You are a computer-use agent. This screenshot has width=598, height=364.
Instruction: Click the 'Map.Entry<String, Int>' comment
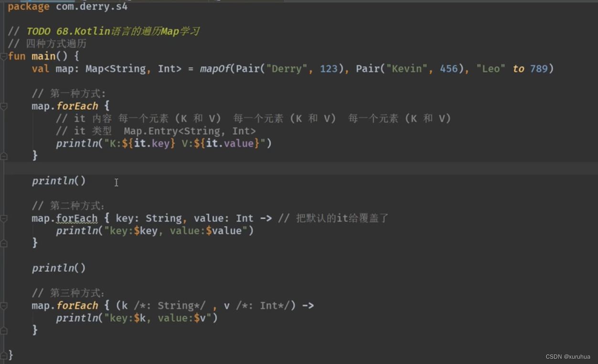[x=190, y=131]
